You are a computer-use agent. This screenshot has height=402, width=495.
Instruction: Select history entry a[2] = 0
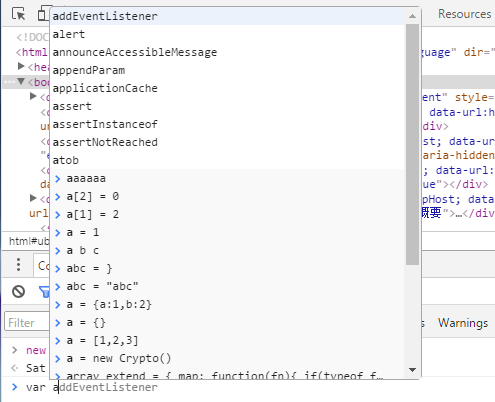click(x=227, y=196)
